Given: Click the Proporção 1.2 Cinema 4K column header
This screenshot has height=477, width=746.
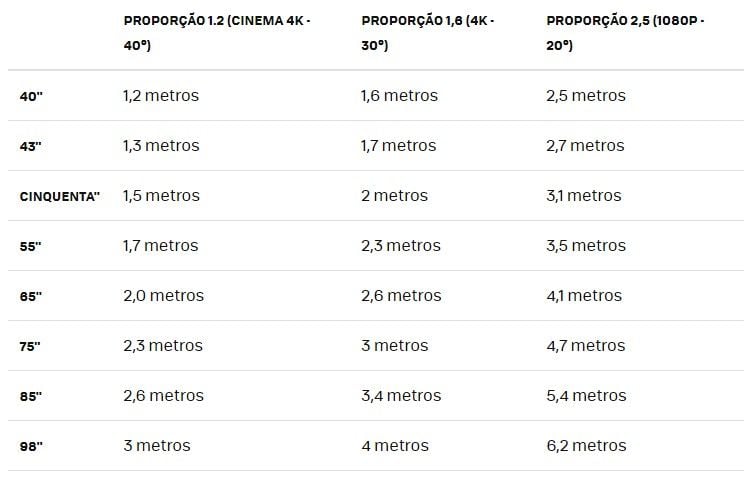Looking at the screenshot, I should tap(217, 33).
